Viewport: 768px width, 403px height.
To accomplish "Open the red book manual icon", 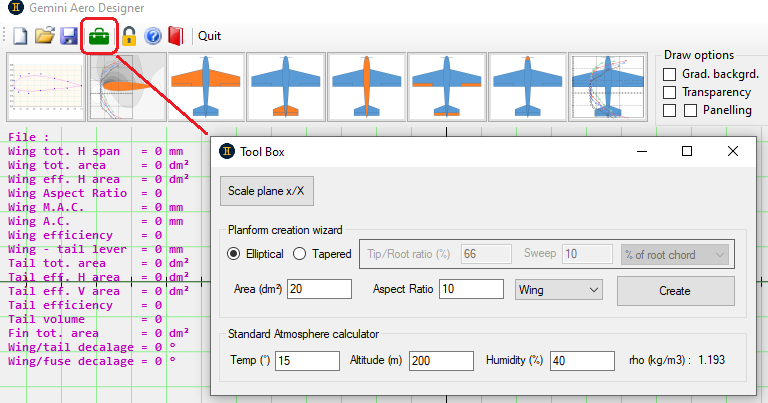I will pos(176,36).
